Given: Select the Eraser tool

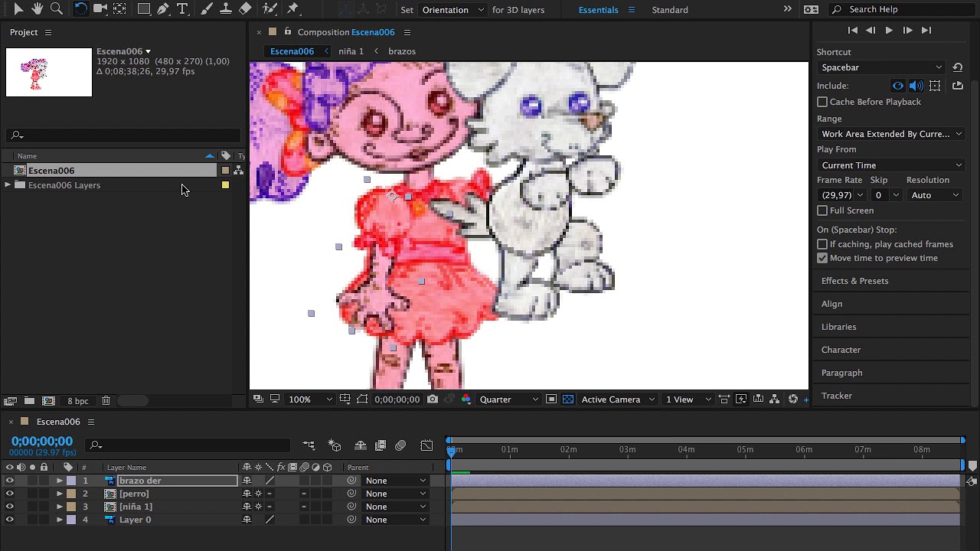Looking at the screenshot, I should pos(245,9).
